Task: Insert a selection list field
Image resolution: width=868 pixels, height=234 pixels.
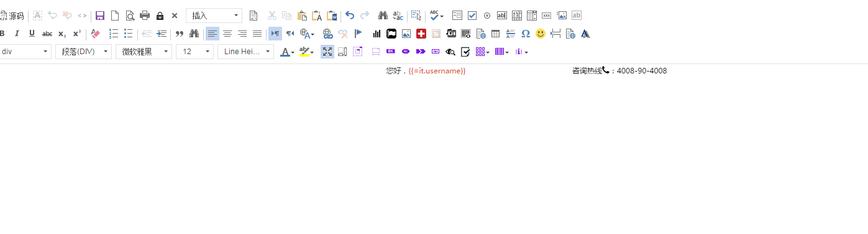Action: pos(532,16)
